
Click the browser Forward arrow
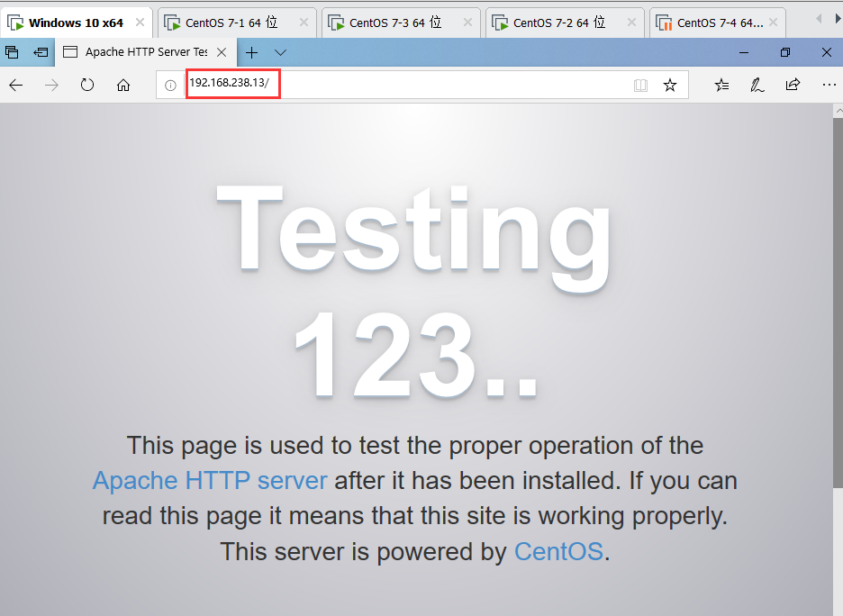click(51, 85)
